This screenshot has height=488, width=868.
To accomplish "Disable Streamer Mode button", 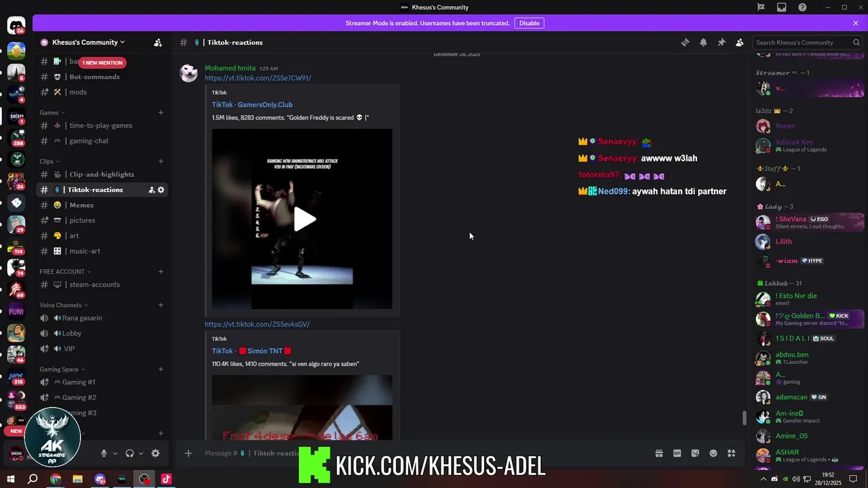I will 529,23.
